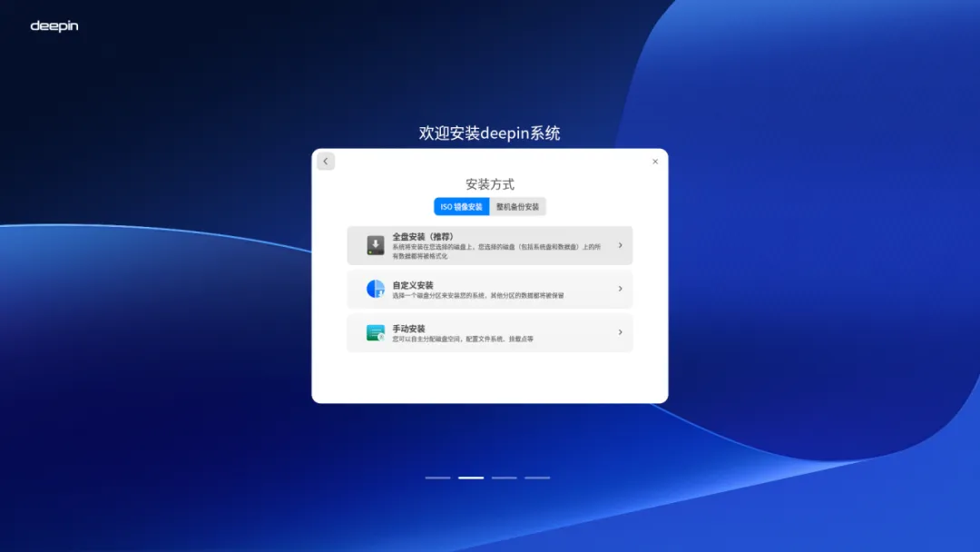Click the highlighted second step indicator
Image resolution: width=980 pixels, height=552 pixels.
471,478
